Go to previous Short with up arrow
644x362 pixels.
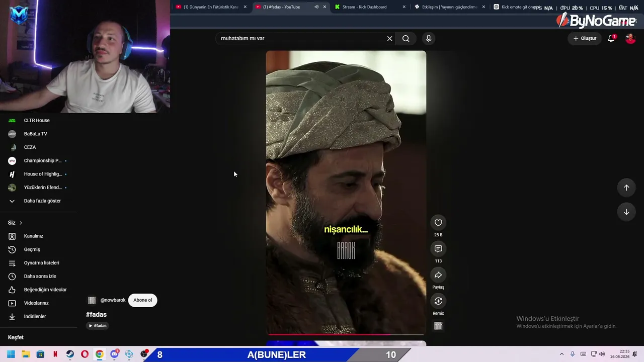tap(626, 188)
